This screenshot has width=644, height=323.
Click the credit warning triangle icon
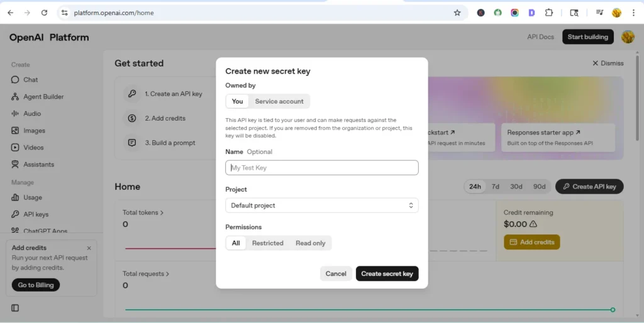pos(533,224)
